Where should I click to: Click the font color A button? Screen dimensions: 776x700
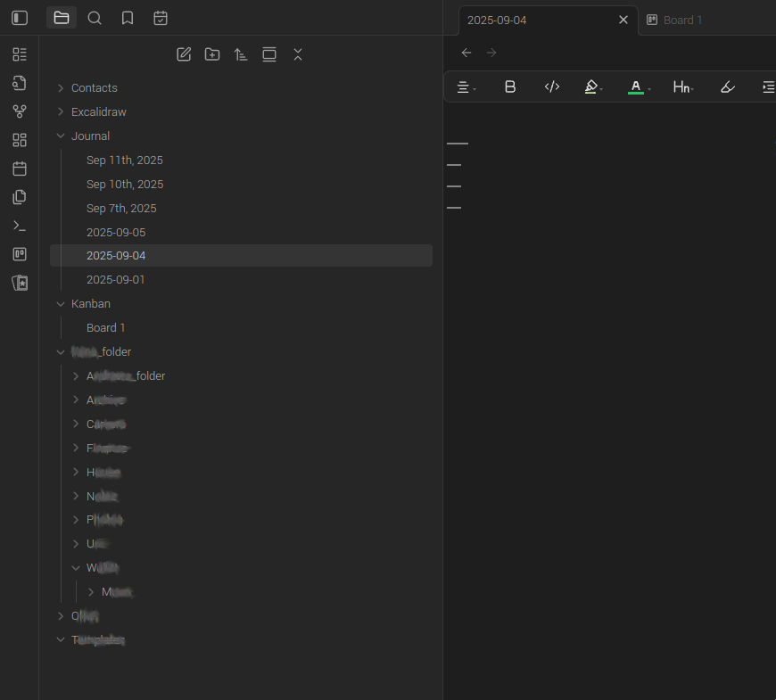pyautogui.click(x=636, y=86)
